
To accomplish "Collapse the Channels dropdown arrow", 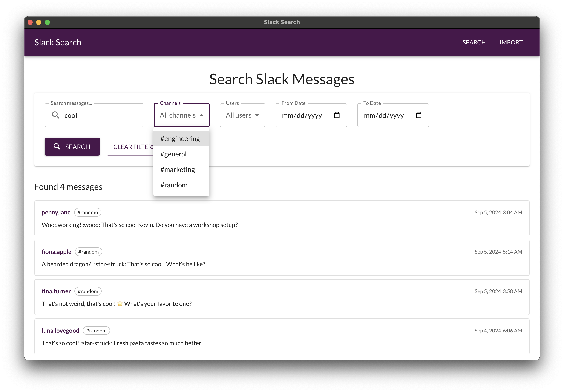I will click(x=201, y=115).
